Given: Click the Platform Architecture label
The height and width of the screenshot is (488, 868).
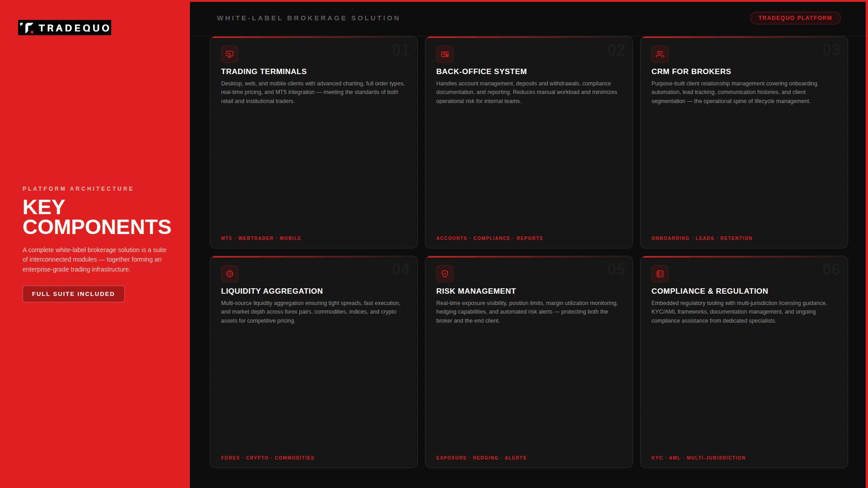Looking at the screenshot, I should click(x=78, y=189).
